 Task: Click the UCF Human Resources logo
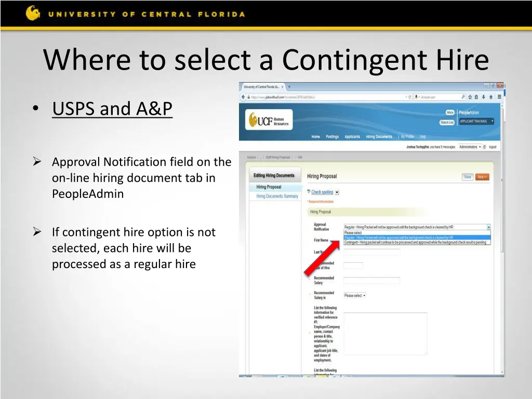pyautogui.click(x=269, y=119)
